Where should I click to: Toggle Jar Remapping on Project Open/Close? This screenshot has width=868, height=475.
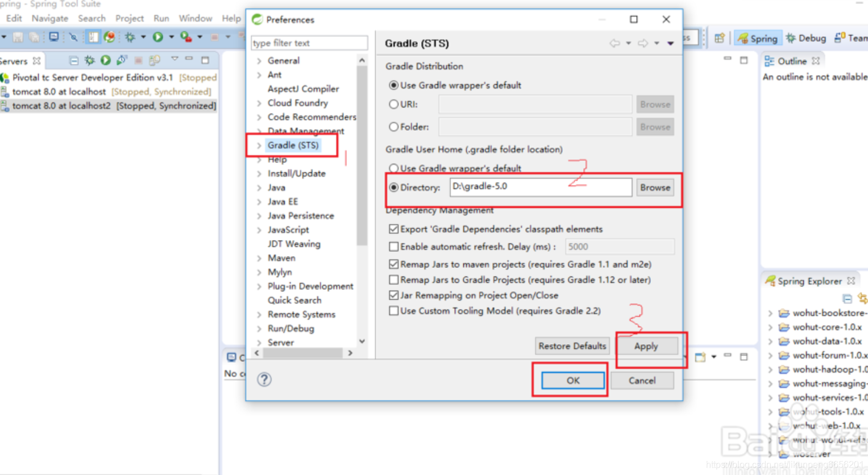[393, 295]
